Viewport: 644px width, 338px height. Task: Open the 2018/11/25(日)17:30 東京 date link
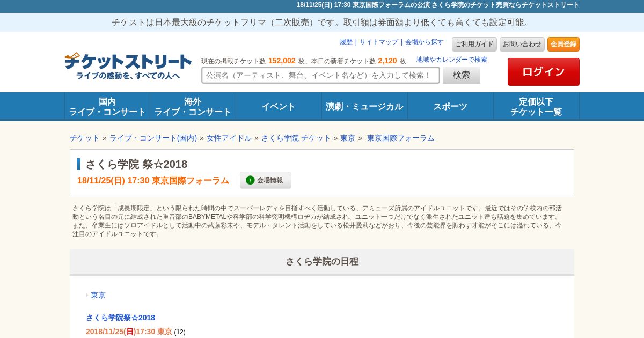point(129,332)
